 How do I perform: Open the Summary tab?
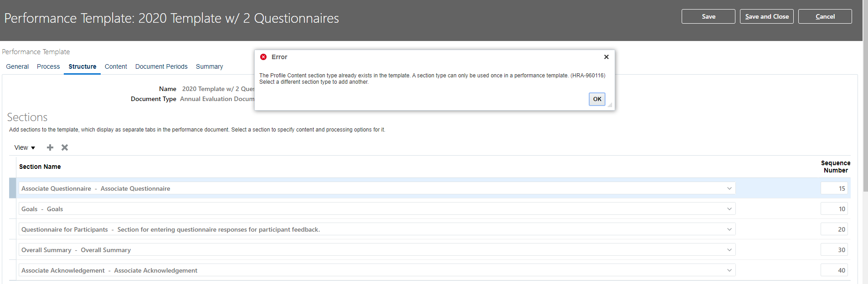point(210,66)
